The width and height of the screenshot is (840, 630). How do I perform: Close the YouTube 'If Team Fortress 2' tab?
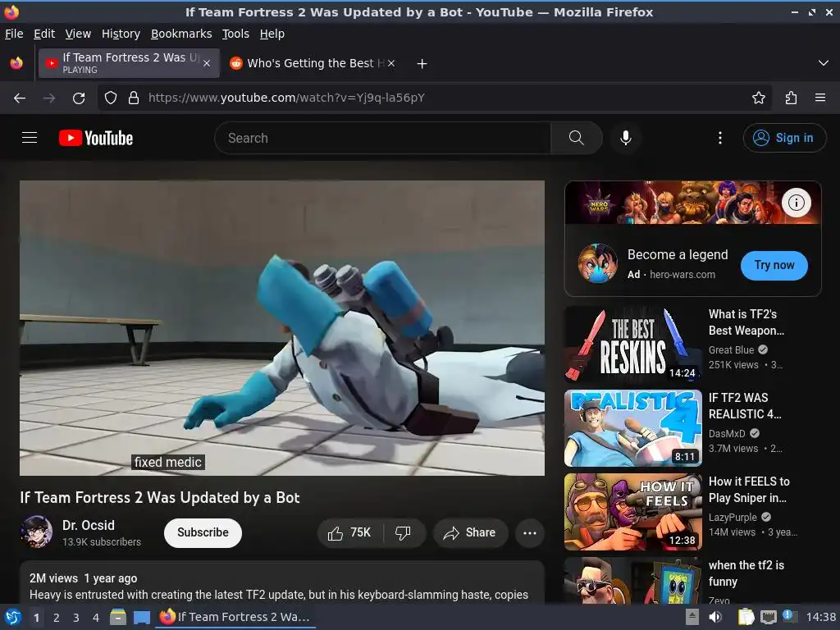pyautogui.click(x=207, y=63)
